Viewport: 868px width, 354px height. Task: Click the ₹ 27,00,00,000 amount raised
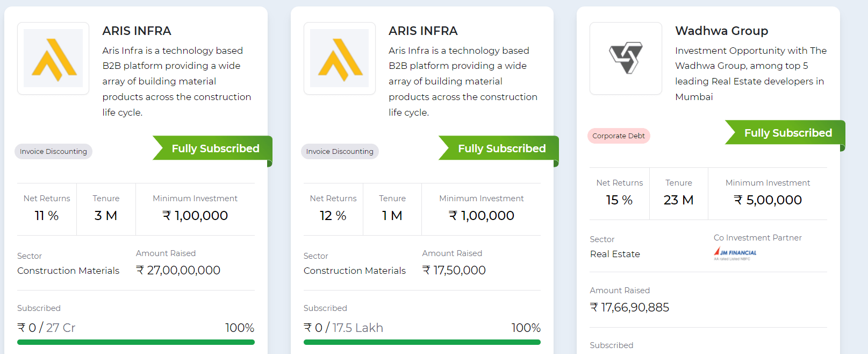178,271
